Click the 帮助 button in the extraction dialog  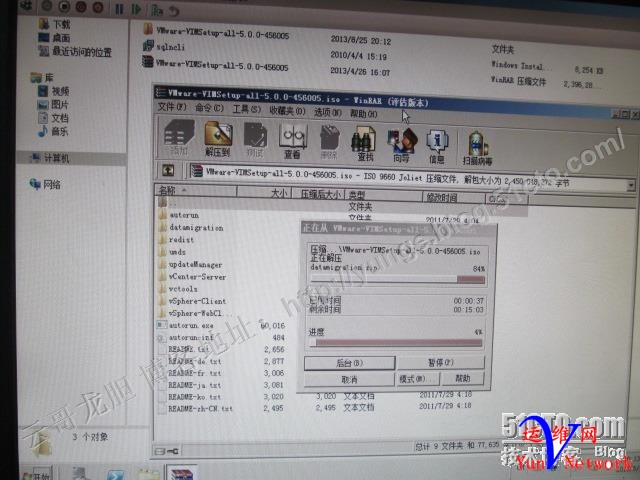click(462, 378)
